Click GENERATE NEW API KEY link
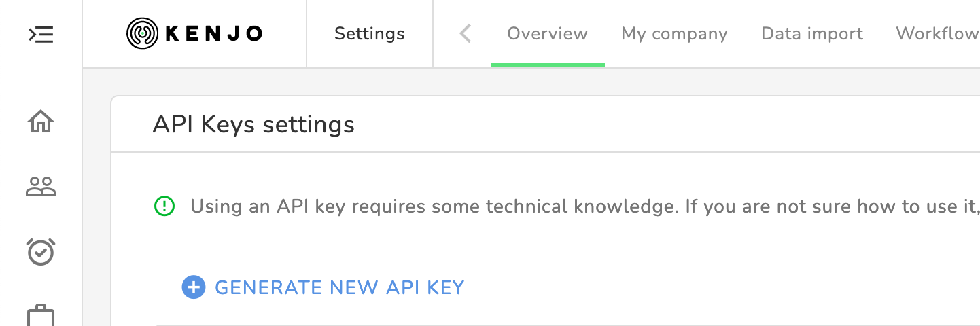This screenshot has height=326, width=980. 339,287
